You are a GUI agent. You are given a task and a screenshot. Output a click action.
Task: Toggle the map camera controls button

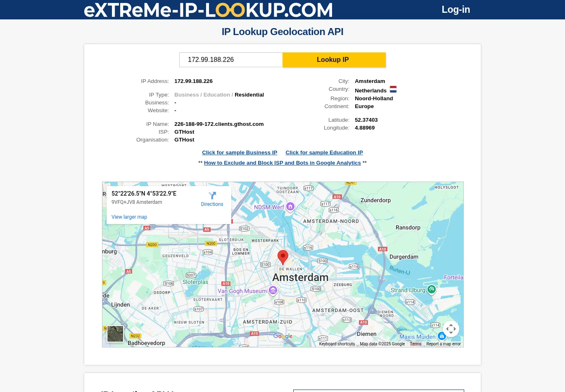point(451,329)
